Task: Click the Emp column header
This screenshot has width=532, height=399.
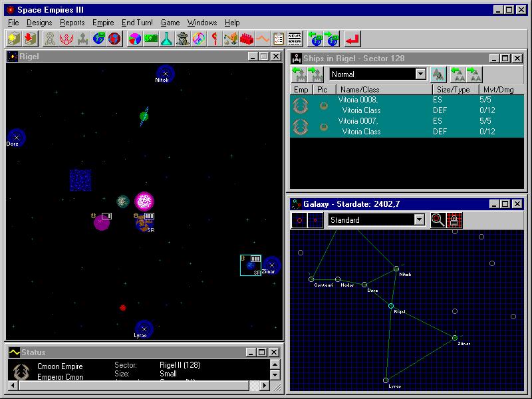Action: [301, 90]
